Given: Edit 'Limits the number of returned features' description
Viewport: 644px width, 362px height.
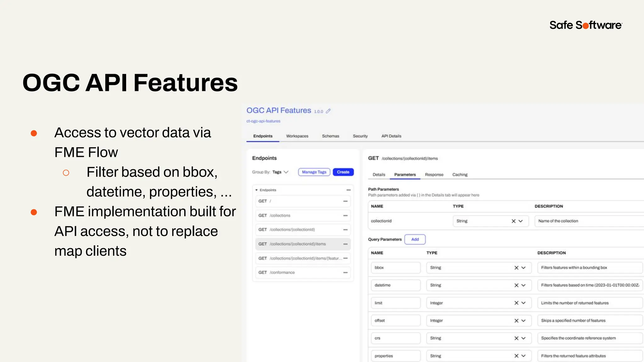Looking at the screenshot, I should [x=590, y=303].
